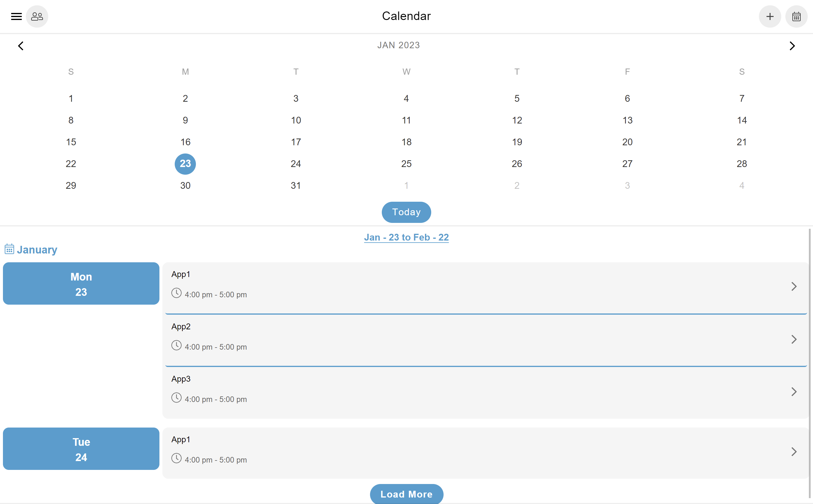Go to previous month arrow

pyautogui.click(x=21, y=46)
